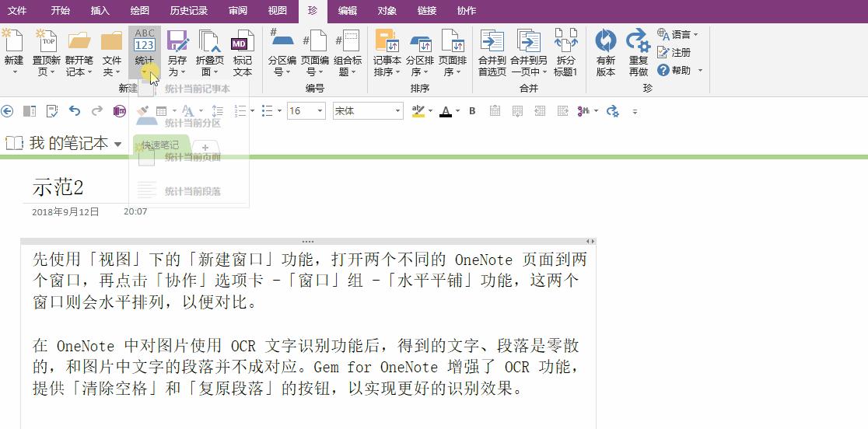Expand the bullet list dropdown arrow

278,111
